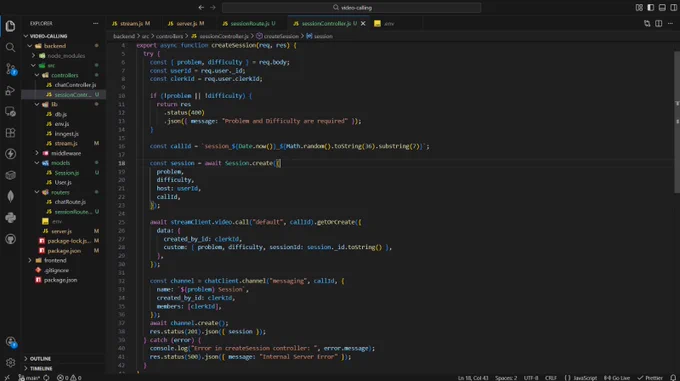Open the Extensions view

(10, 133)
